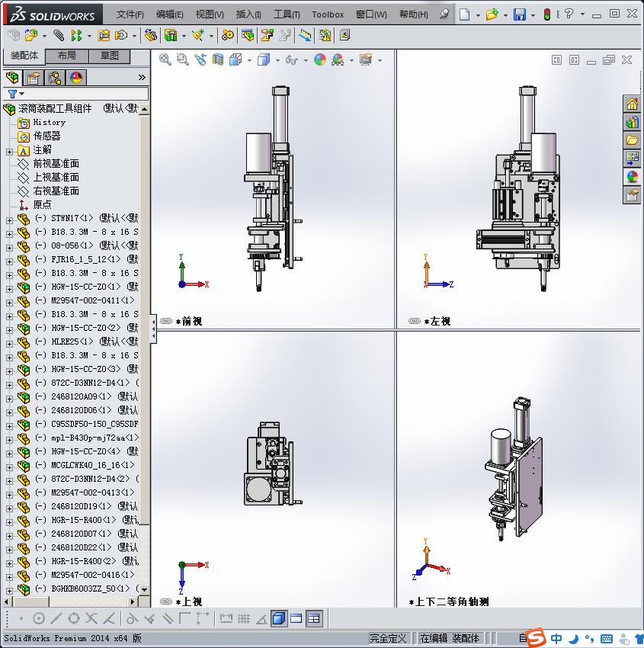The width and height of the screenshot is (644, 648).
Task: Expand the STWN17<1> component node
Action: pyautogui.click(x=9, y=219)
